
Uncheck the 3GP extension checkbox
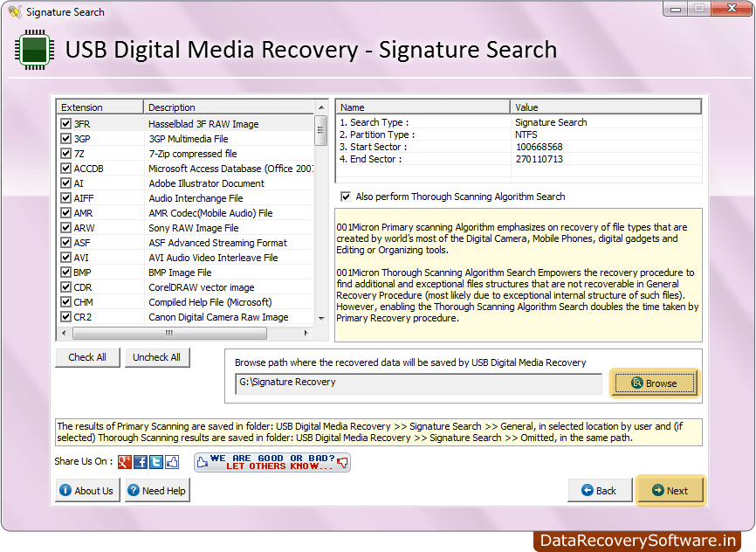click(66, 139)
